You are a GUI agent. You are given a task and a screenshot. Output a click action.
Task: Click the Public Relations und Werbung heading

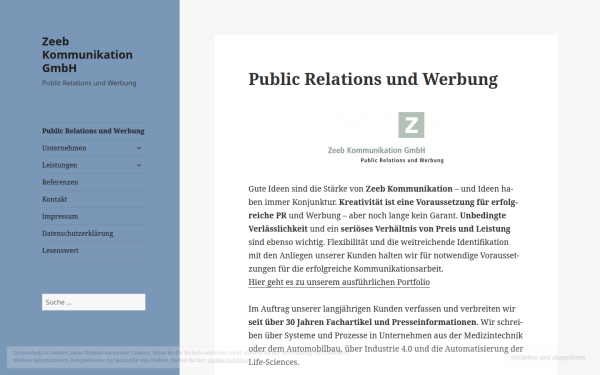click(373, 79)
